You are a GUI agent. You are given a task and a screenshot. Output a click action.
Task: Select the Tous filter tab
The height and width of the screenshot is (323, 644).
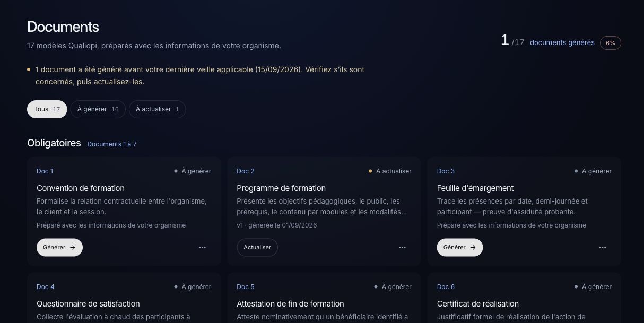[47, 109]
